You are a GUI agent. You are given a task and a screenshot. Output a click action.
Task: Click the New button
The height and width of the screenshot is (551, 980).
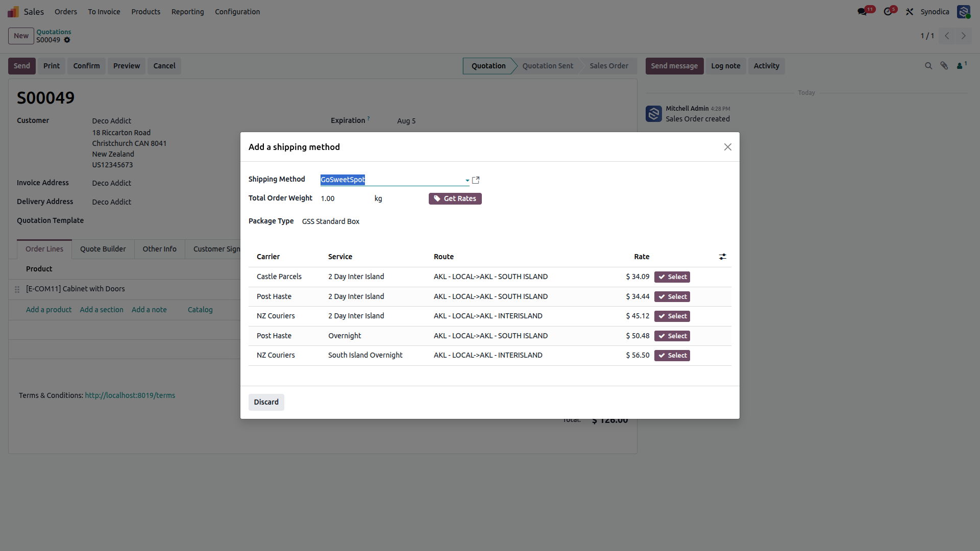[21, 36]
